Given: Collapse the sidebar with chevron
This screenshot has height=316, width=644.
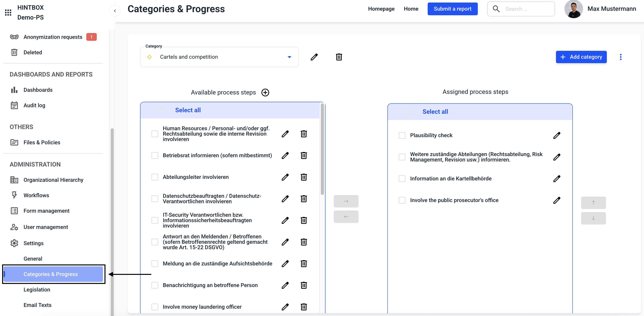Looking at the screenshot, I should click(x=115, y=11).
